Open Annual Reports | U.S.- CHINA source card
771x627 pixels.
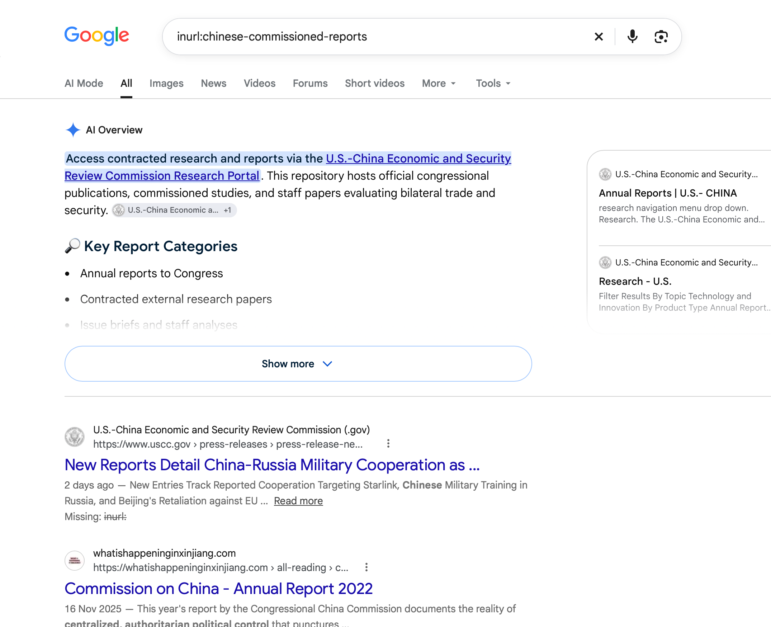coord(668,193)
